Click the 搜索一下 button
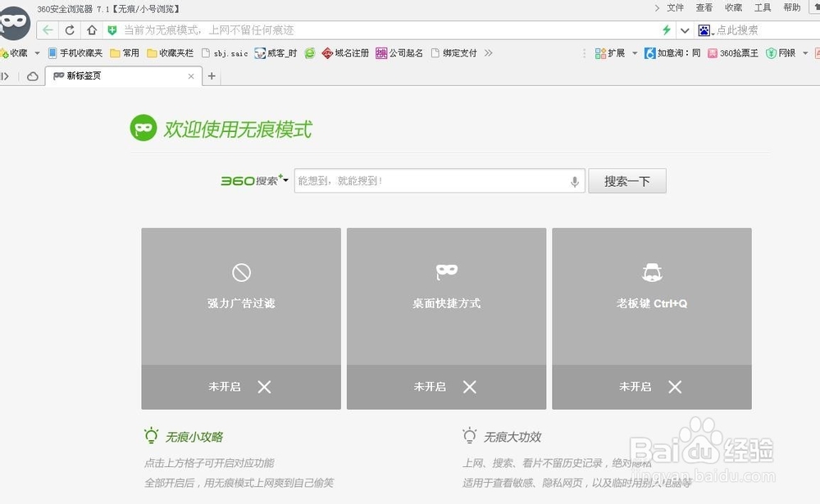 click(627, 181)
